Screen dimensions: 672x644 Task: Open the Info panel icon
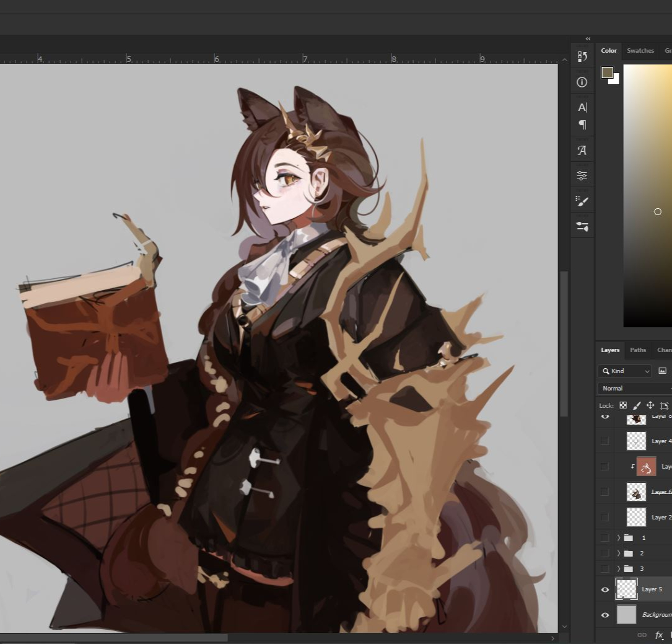tap(582, 82)
